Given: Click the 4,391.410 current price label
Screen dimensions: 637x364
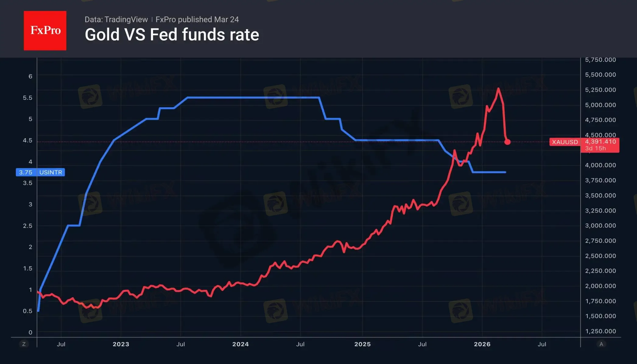Looking at the screenshot, I should click(600, 142).
